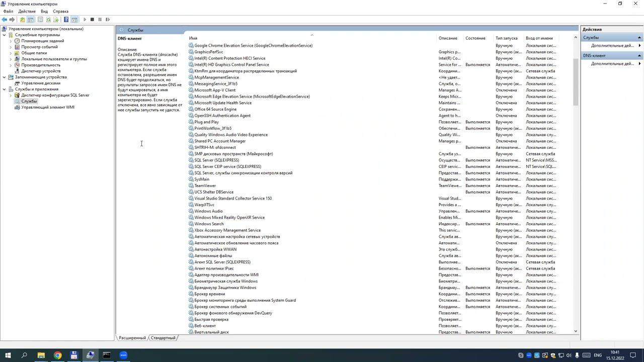Open Help via the blue question-mark icon
This screenshot has height=362, width=644.
[x=66, y=20]
